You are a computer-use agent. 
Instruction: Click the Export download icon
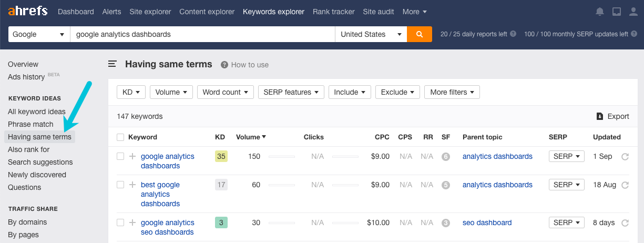coord(600,116)
